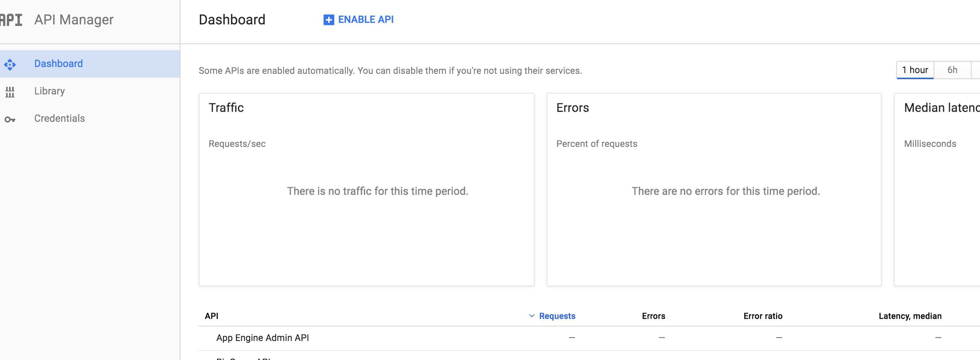Click the API column header
This screenshot has height=360, width=980.
(211, 316)
